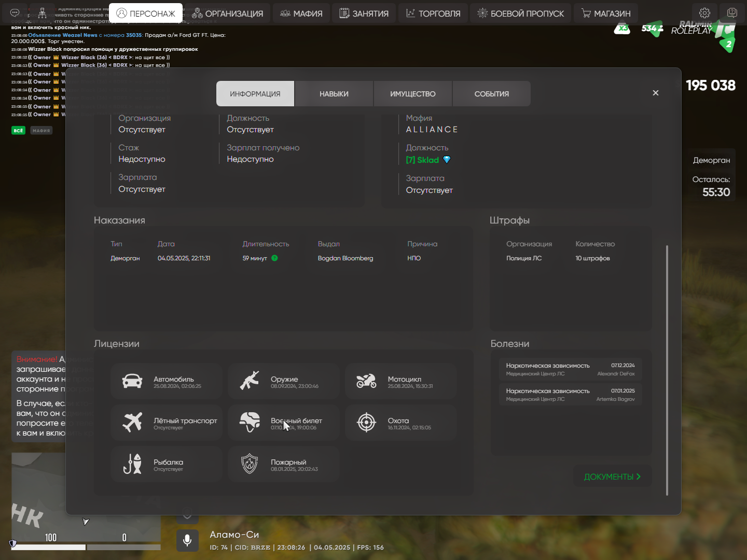Viewport: 747px width, 560px height.
Task: Click the Рыбалка license text
Action: tap(168, 462)
